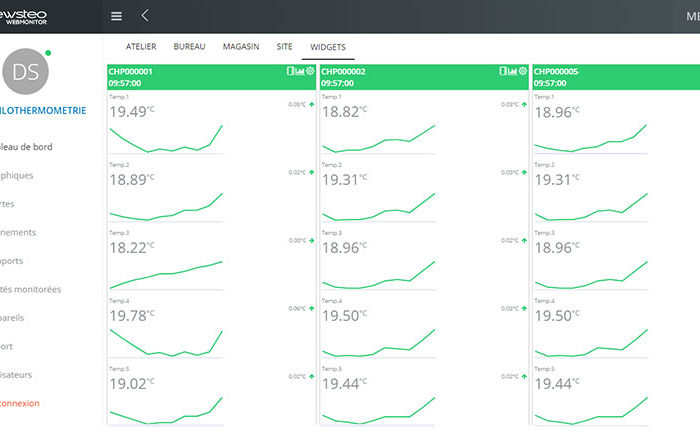700x436 pixels.
Task: Switch to the BUREAU tab
Action: (189, 46)
